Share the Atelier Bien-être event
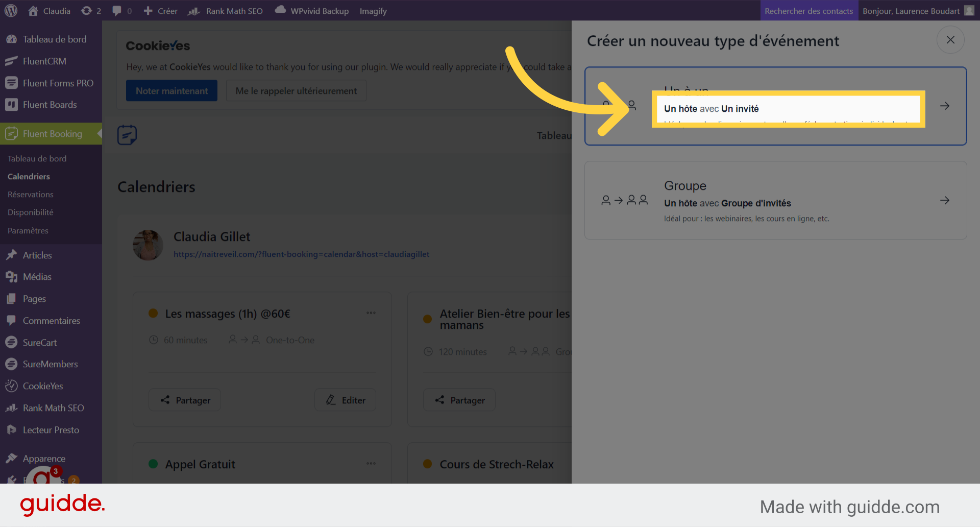 click(459, 400)
